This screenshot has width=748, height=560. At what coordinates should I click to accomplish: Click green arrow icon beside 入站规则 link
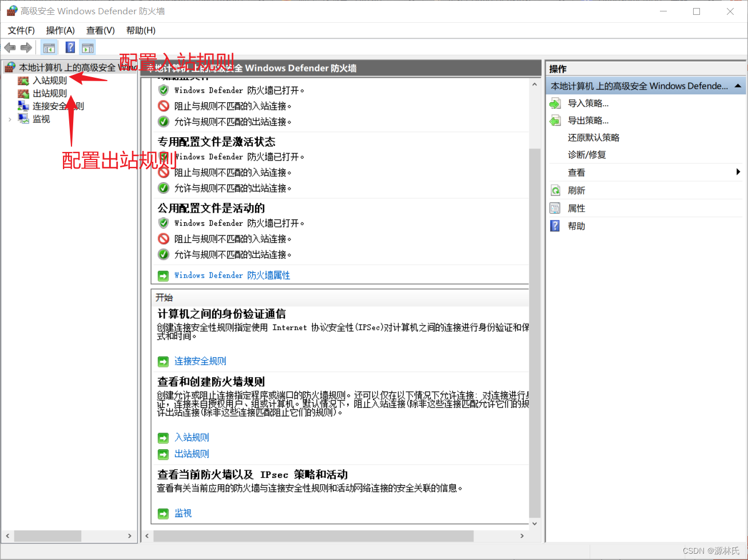click(164, 438)
